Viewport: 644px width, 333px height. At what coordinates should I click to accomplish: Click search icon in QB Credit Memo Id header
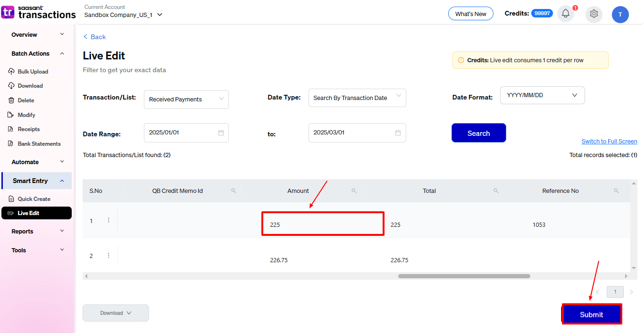pos(234,191)
